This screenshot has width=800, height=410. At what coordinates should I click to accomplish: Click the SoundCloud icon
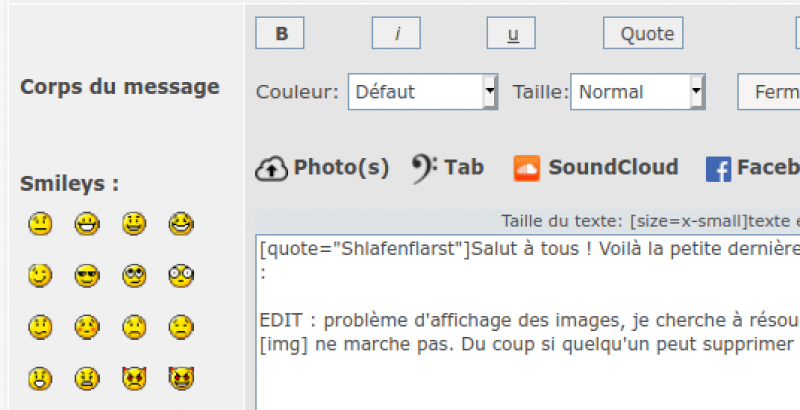[x=527, y=168]
